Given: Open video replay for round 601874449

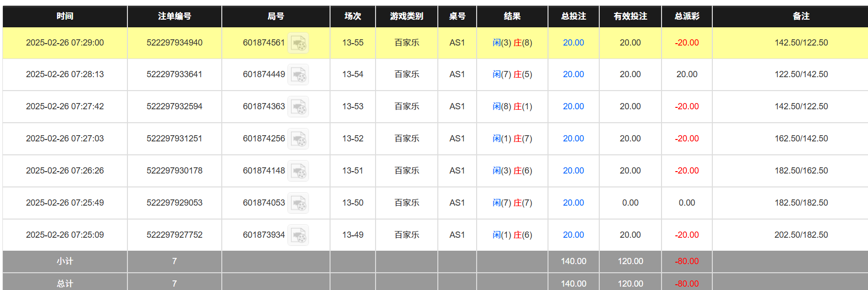Looking at the screenshot, I should coord(298,74).
